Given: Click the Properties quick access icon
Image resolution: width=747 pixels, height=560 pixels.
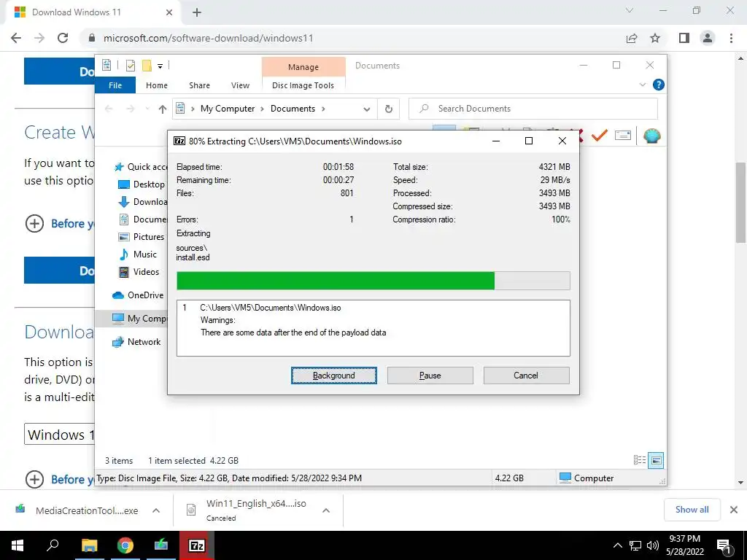Looking at the screenshot, I should pos(130,65).
